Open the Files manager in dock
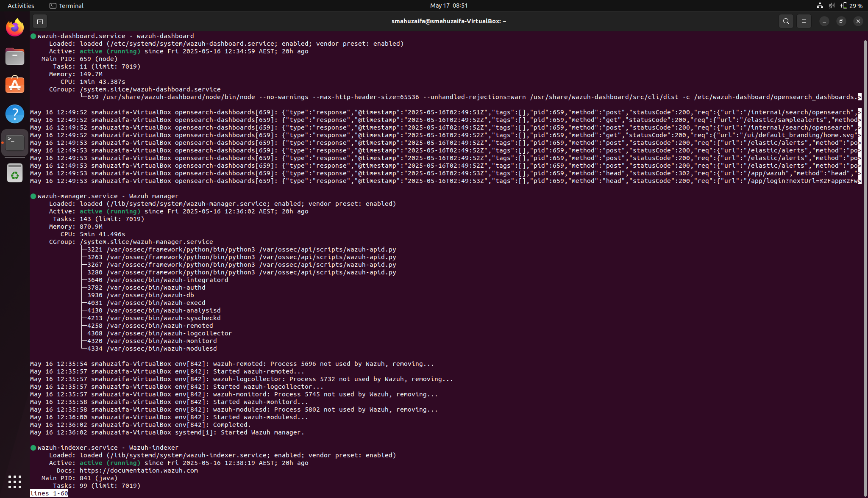This screenshot has height=498, width=868. click(x=15, y=56)
